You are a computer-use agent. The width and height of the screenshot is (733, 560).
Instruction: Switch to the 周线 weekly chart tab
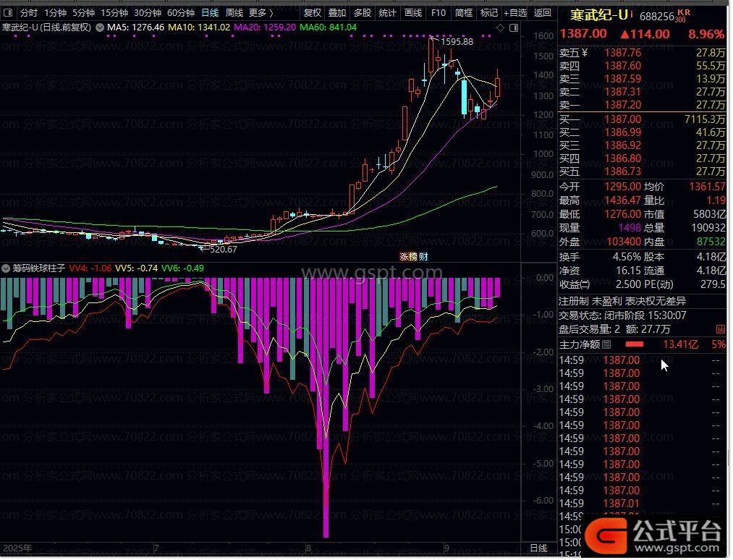234,12
